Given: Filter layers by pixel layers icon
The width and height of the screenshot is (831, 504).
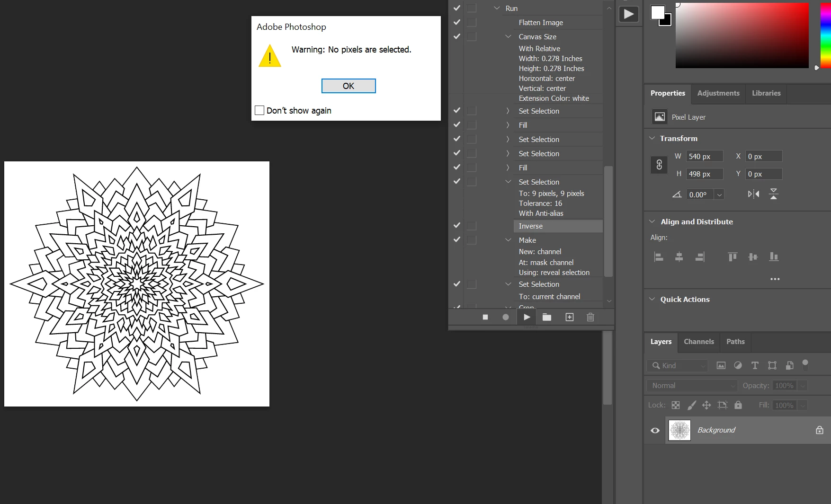Looking at the screenshot, I should pyautogui.click(x=721, y=365).
